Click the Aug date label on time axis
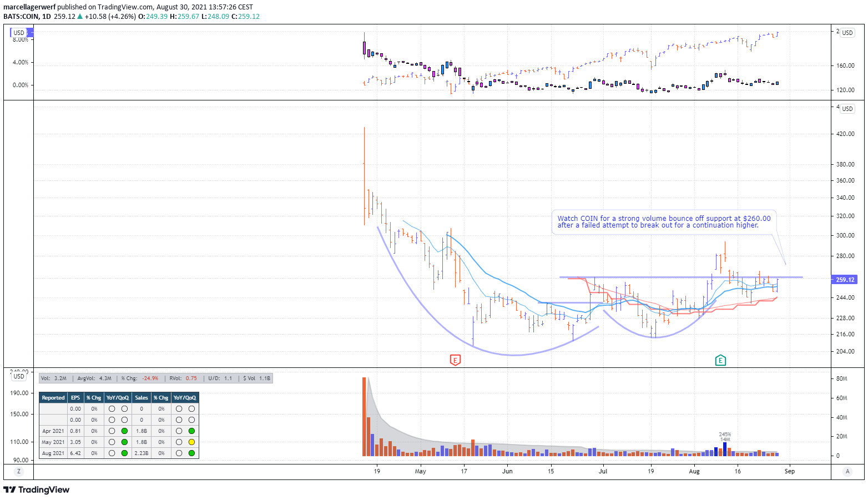868x500 pixels. pos(694,471)
